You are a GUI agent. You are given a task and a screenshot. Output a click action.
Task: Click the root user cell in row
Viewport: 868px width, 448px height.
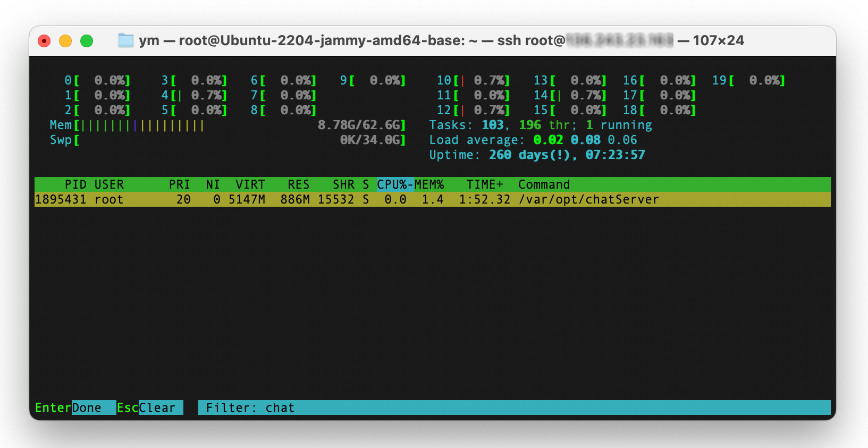pyautogui.click(x=109, y=199)
